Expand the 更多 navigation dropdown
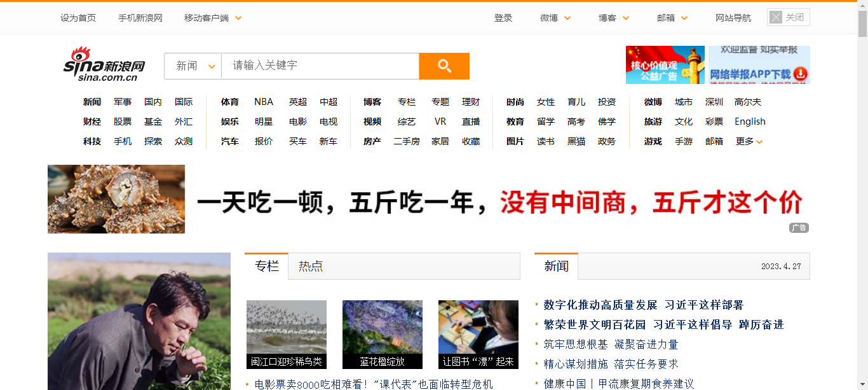Image resolution: width=868 pixels, height=390 pixels. click(x=749, y=141)
